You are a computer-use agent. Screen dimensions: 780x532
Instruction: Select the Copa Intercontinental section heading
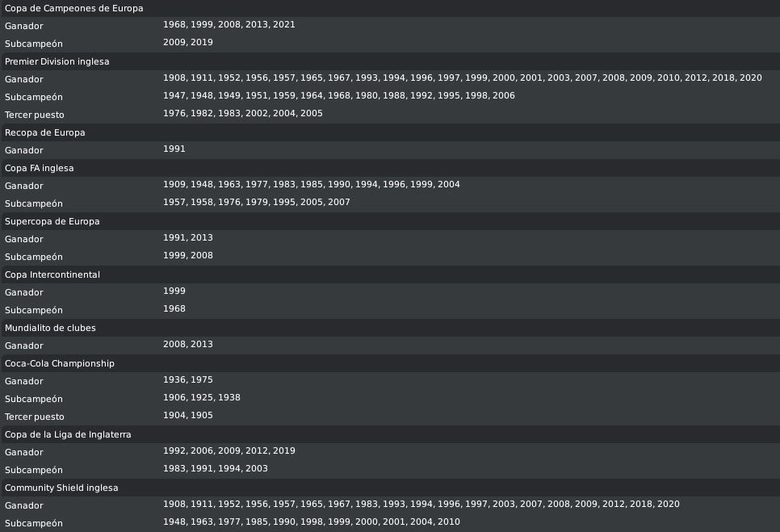tap(52, 274)
